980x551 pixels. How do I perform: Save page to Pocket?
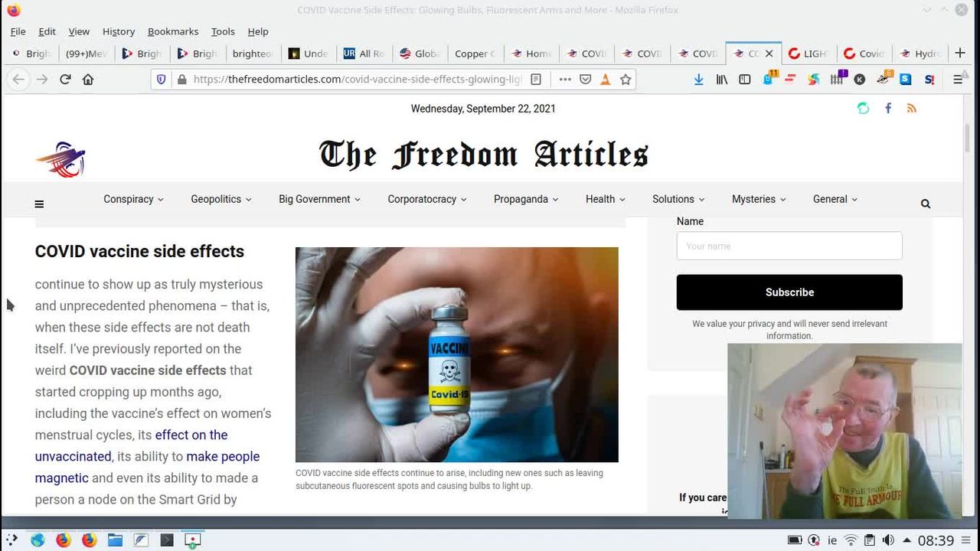tap(586, 80)
